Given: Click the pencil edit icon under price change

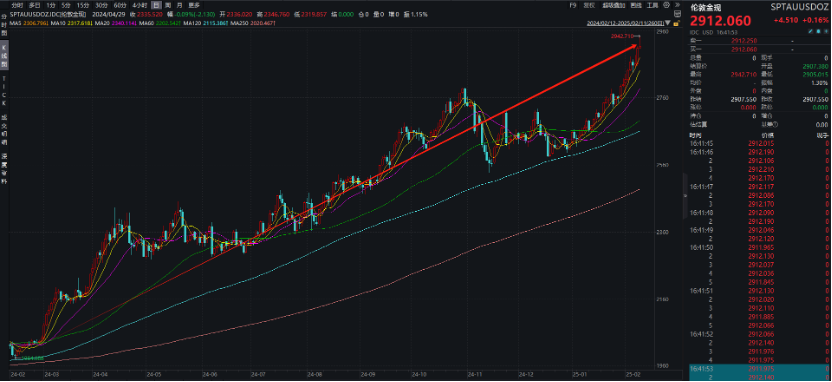Looking at the screenshot, I should tap(810, 31).
